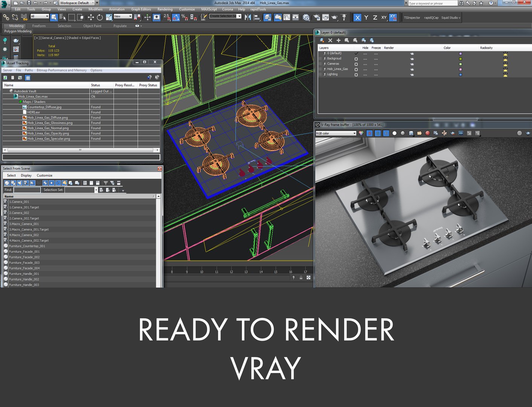Open the Create Selection Set dropdown

(x=225, y=16)
